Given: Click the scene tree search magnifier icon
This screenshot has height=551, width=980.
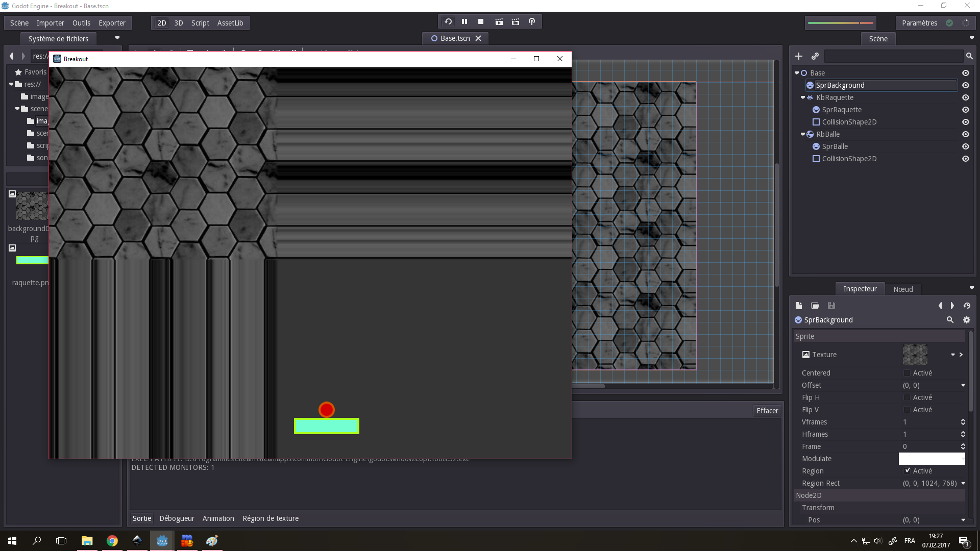Looking at the screenshot, I should [x=969, y=56].
